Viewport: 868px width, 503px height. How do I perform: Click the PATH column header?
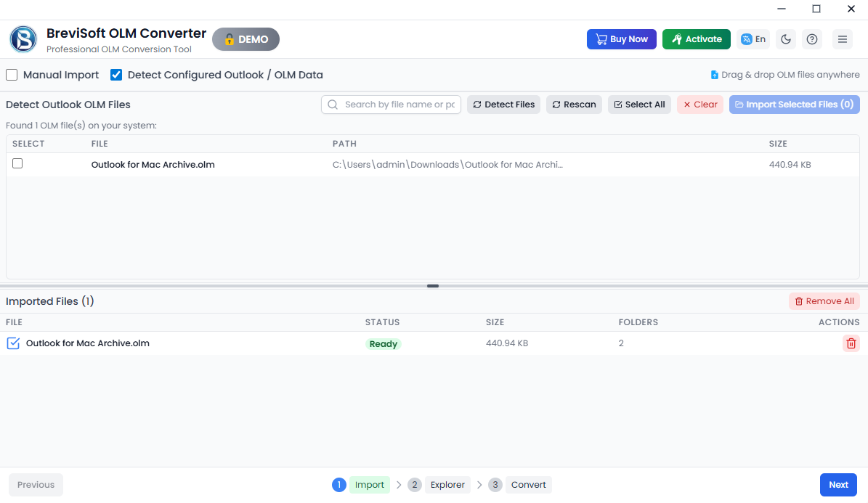344,144
